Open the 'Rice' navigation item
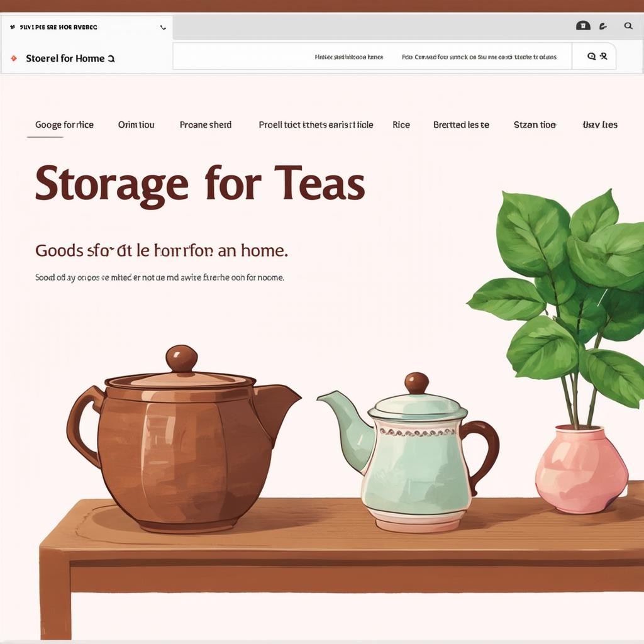Image resolution: width=644 pixels, height=644 pixels. (401, 125)
